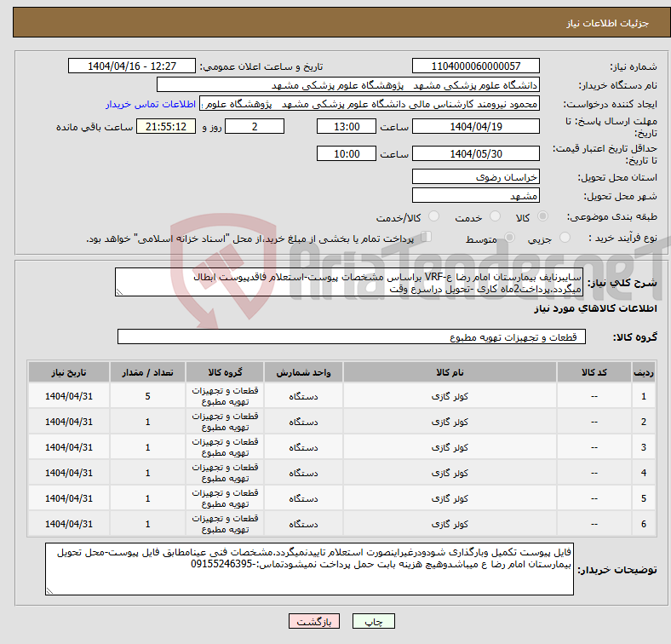Click the اطلاعات کالاهای مورد نیاز heading
The height and width of the screenshot is (644, 671).
[595, 308]
